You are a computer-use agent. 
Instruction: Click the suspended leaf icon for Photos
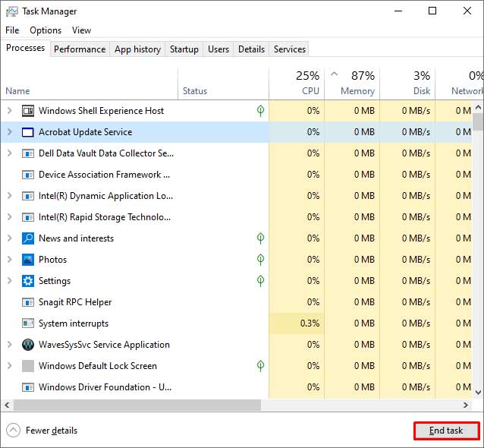(260, 260)
